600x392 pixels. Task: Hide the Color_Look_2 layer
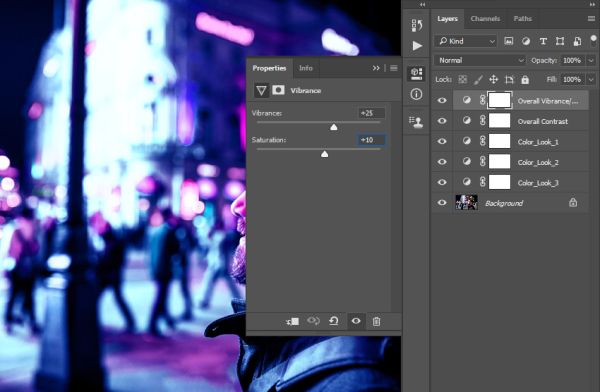click(x=442, y=162)
